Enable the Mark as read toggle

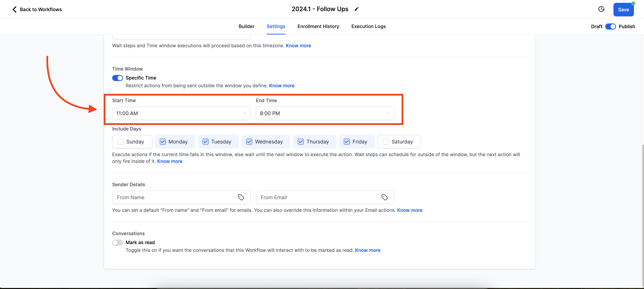[x=118, y=242]
